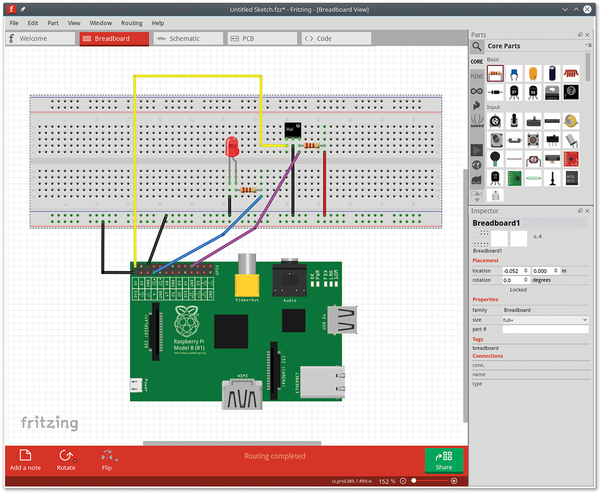Switch to the Welcome tab
The height and width of the screenshot is (494, 600).
[x=40, y=38]
